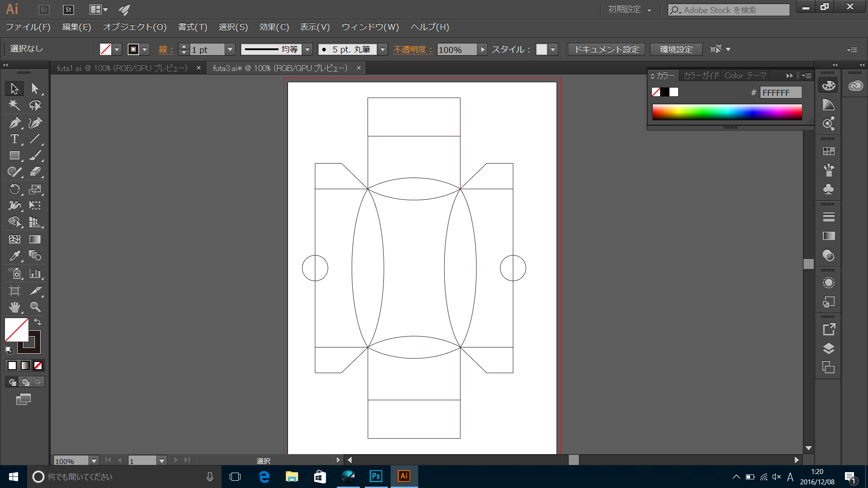Select the Curvature tool
The width and height of the screenshot is (868, 488).
(35, 122)
